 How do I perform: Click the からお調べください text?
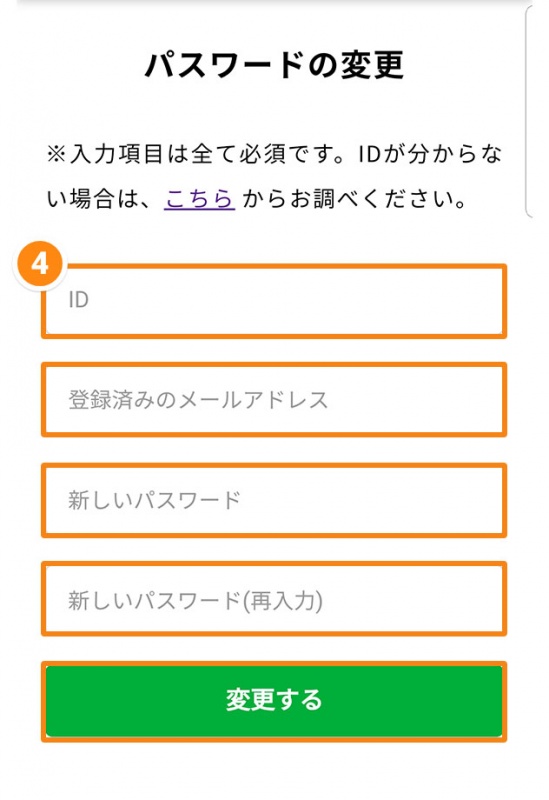tap(354, 198)
